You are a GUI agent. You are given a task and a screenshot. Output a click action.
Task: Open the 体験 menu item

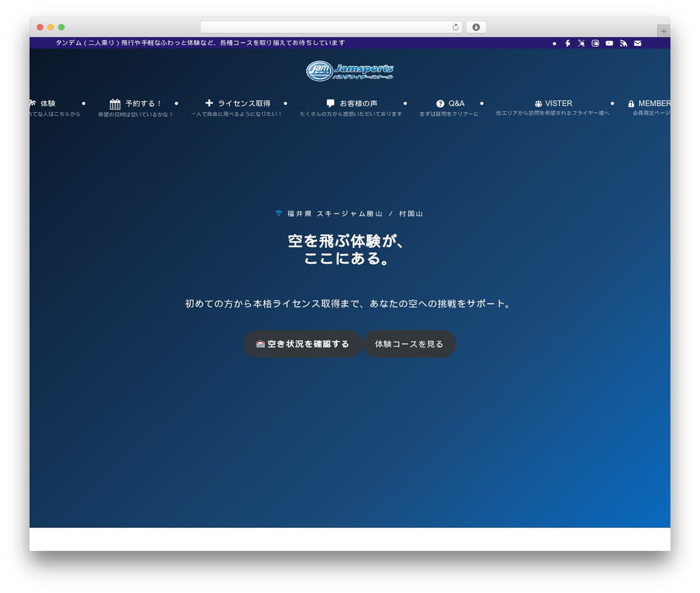pos(48,103)
